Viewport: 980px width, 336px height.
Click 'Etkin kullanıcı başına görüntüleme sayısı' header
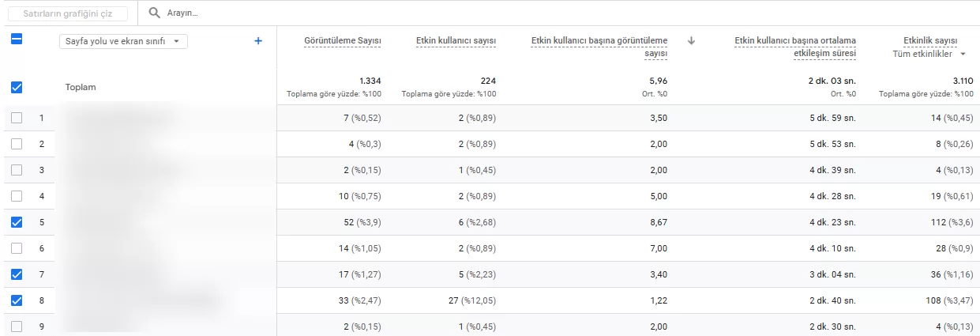[x=599, y=47]
